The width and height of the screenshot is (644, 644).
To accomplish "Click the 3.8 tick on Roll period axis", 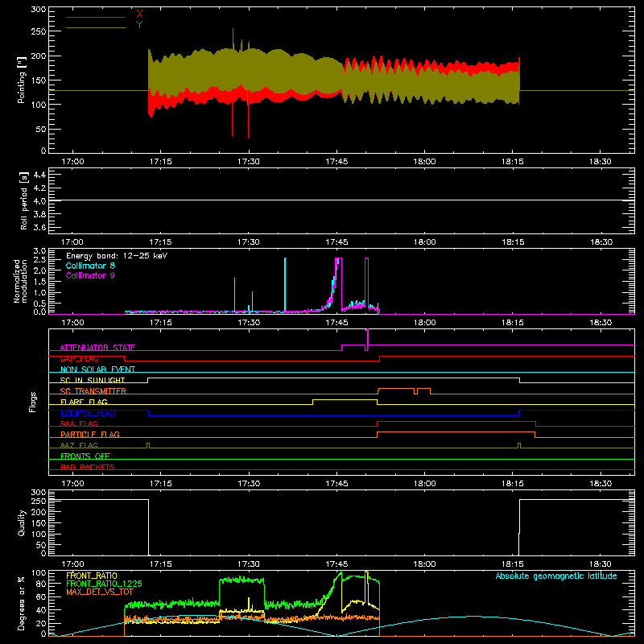I will [x=39, y=214].
